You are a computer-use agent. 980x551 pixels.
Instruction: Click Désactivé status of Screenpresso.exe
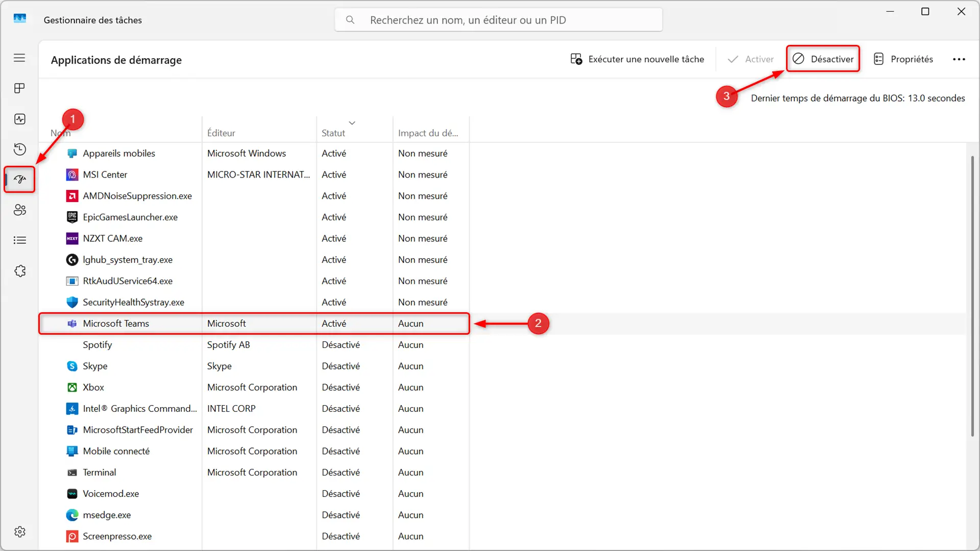click(341, 536)
